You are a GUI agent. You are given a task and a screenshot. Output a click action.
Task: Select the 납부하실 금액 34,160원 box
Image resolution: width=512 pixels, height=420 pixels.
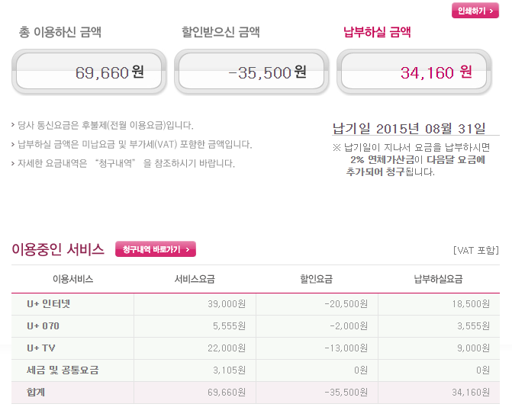[414, 72]
